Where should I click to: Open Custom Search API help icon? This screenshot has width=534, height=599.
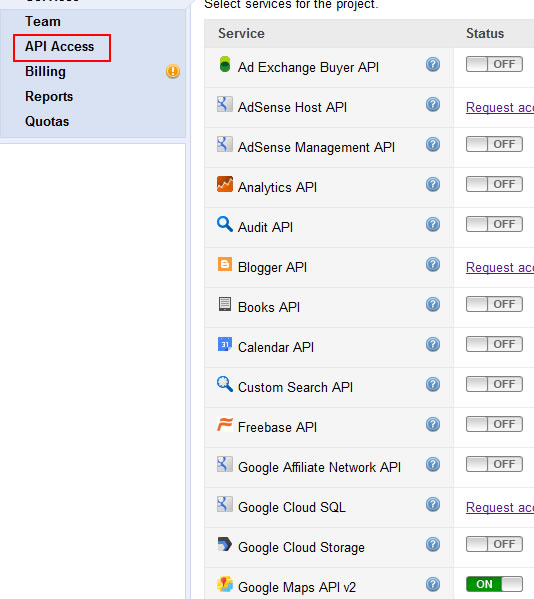[433, 384]
